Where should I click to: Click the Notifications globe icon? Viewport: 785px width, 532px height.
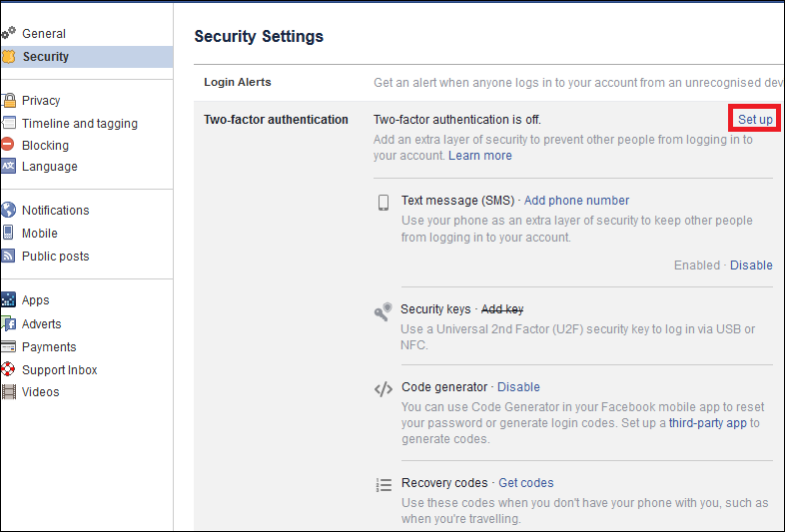[x=9, y=210]
